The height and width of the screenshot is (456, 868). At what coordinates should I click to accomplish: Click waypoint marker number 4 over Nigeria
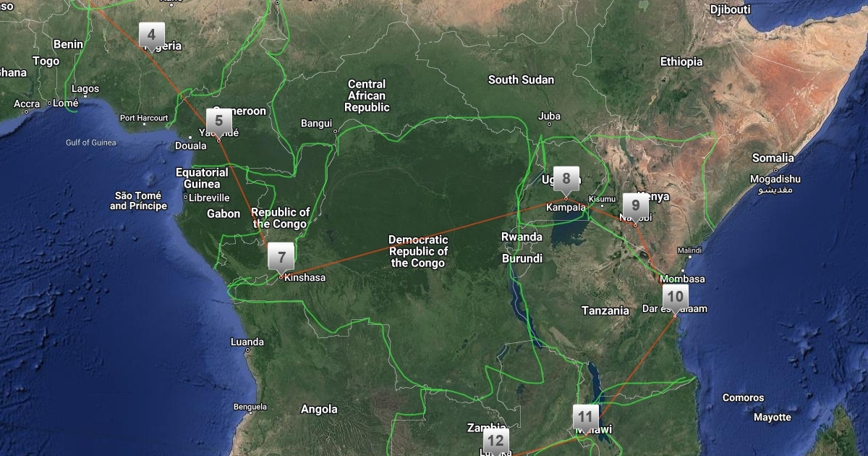click(x=151, y=35)
